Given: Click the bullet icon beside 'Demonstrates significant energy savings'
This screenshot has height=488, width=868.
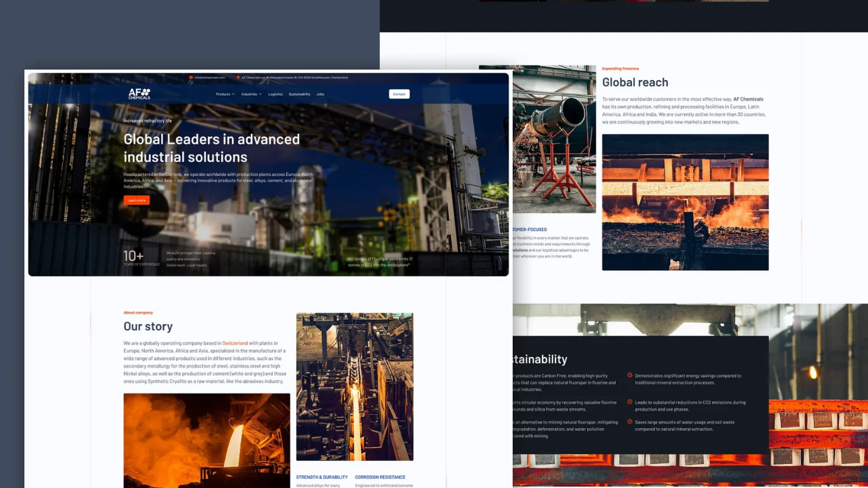Looking at the screenshot, I should coord(630,375).
